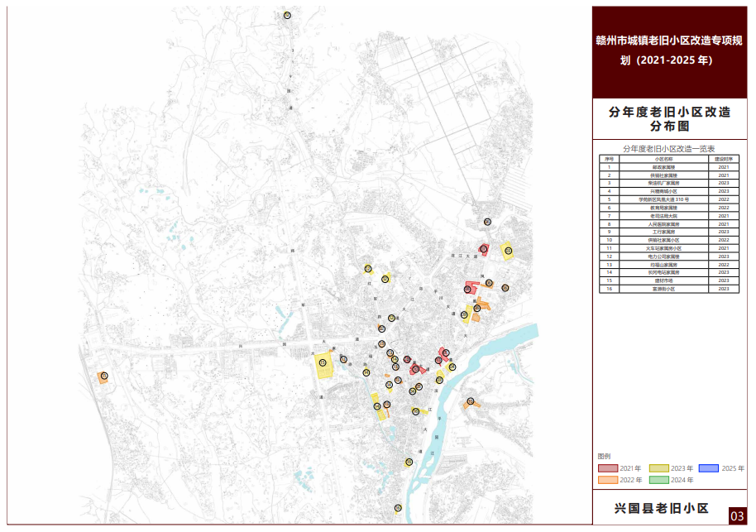Click the circled marker on the far-west orange parcel
Image resolution: width=756 pixels, height=532 pixels.
coord(103,376)
